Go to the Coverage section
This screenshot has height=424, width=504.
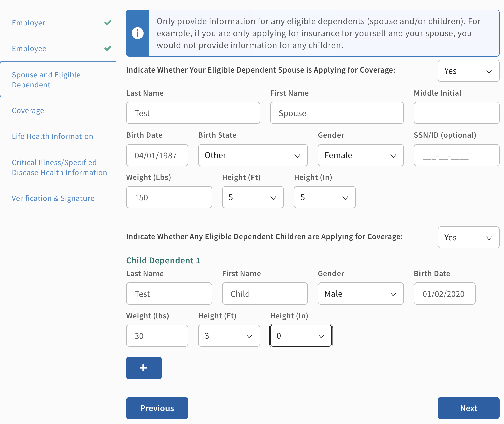(x=28, y=110)
